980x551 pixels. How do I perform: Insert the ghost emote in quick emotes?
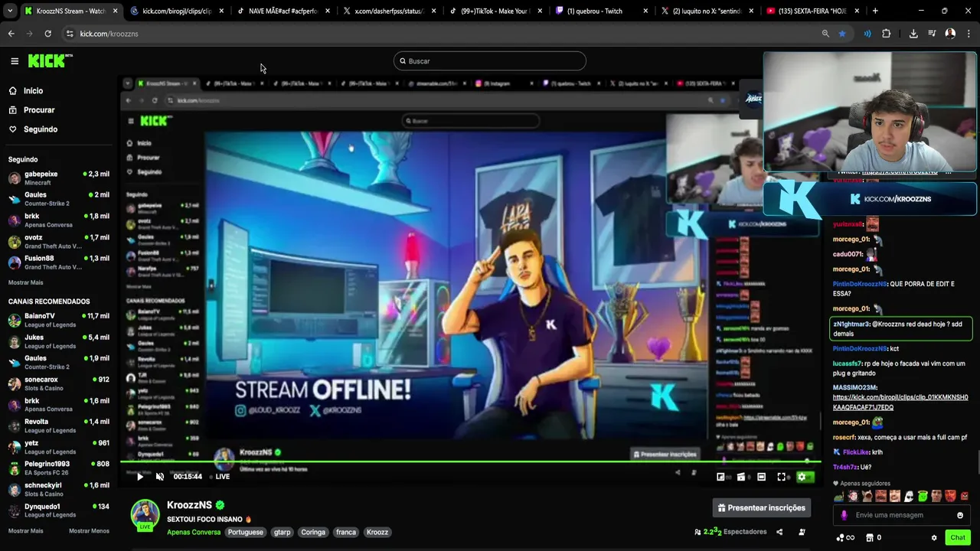pos(909,496)
